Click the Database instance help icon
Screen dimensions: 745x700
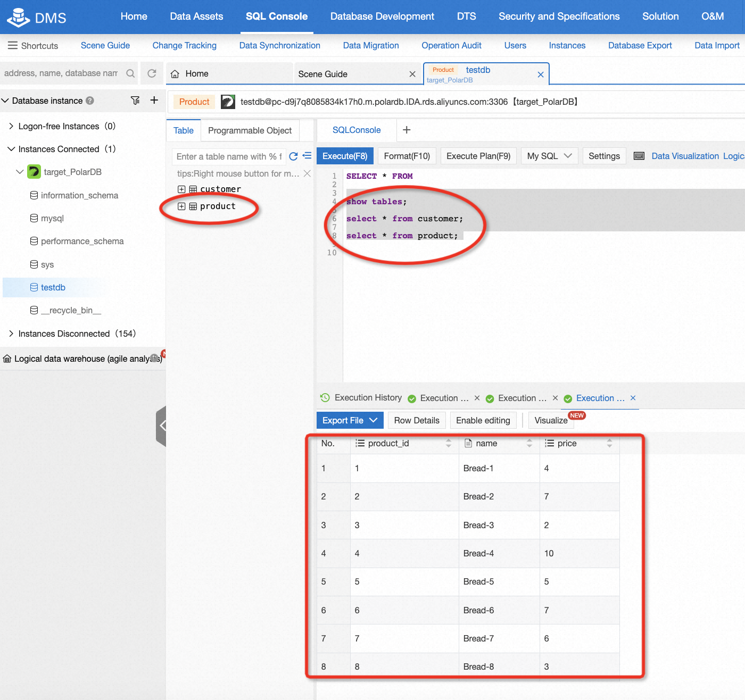click(x=90, y=101)
